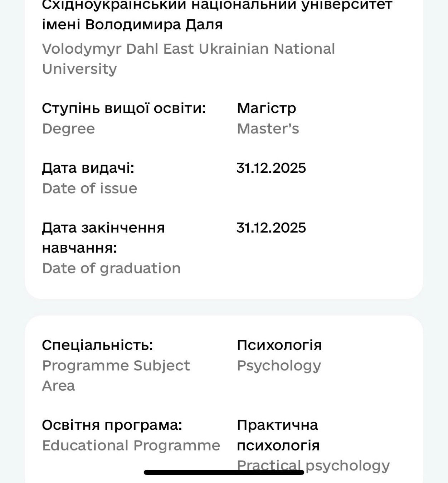Tap the university name in Ukrainian

[217, 15]
